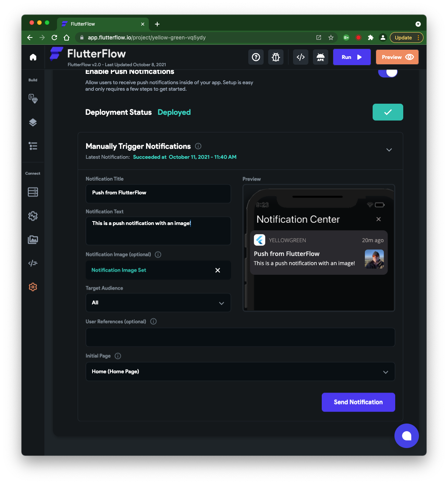Open the Settings gear in the sidebar
The image size is (448, 484).
pos(33,287)
